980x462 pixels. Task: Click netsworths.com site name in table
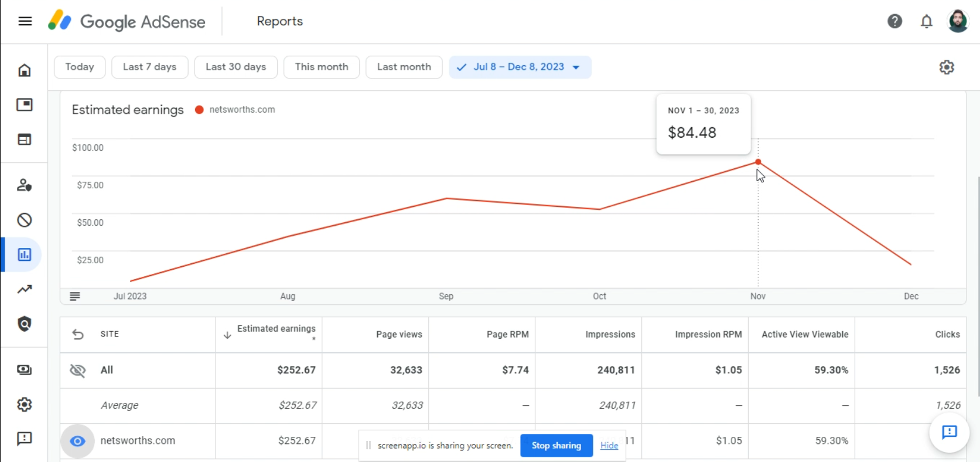click(138, 441)
